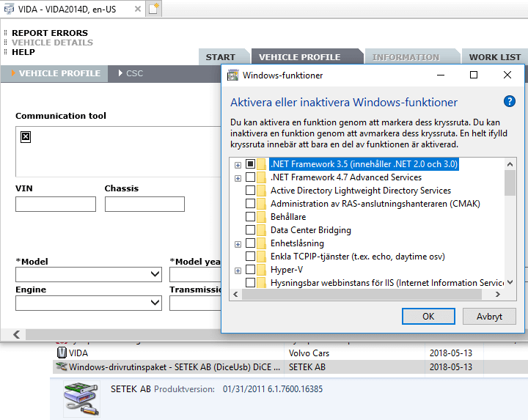The width and height of the screenshot is (528, 420).
Task: Expand the Hyper-V tree node
Action: [x=238, y=270]
